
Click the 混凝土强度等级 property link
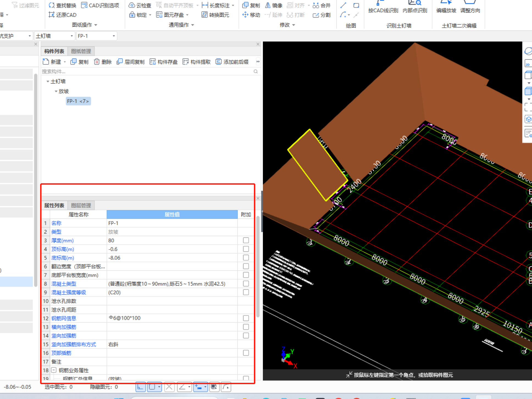tap(69, 292)
